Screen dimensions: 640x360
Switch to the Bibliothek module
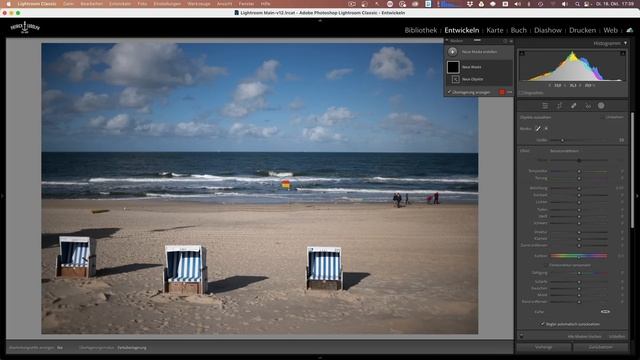click(x=421, y=30)
